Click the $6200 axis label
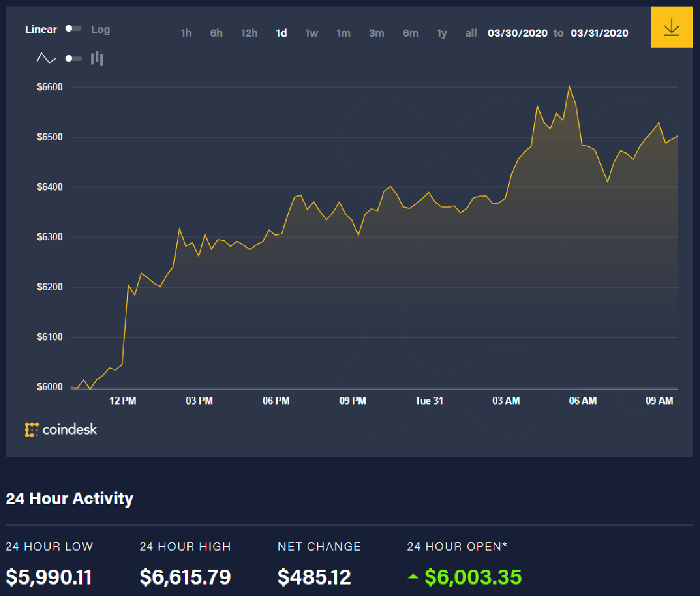Image resolution: width=700 pixels, height=596 pixels. pyautogui.click(x=50, y=287)
